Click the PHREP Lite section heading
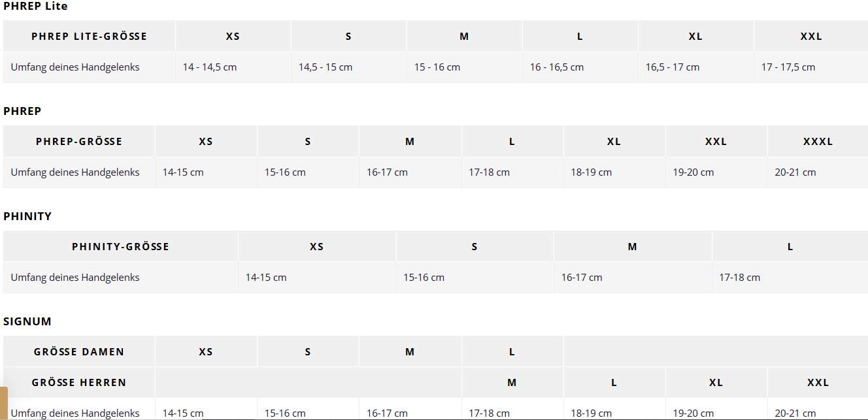Viewport: 868px width, 420px height. 35,6
